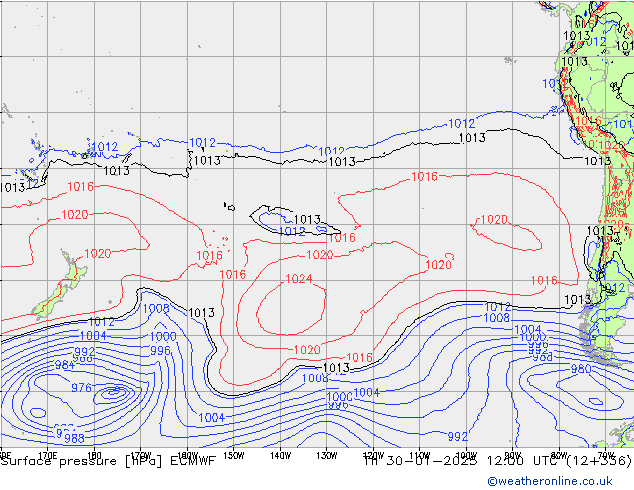The width and height of the screenshot is (634, 490).
Task: Click the 110W longitude axis label
Action: tap(419, 454)
